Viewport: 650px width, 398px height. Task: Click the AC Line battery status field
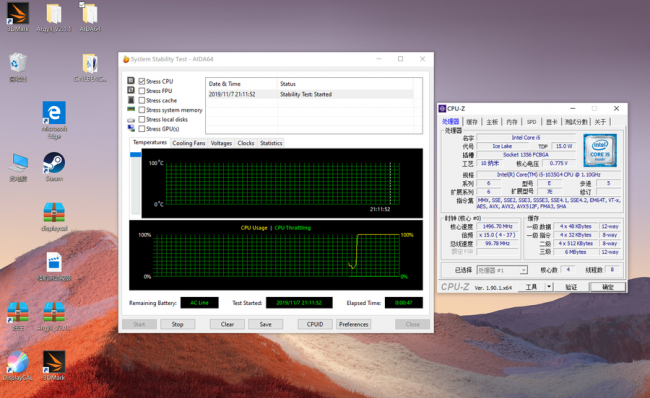click(199, 303)
